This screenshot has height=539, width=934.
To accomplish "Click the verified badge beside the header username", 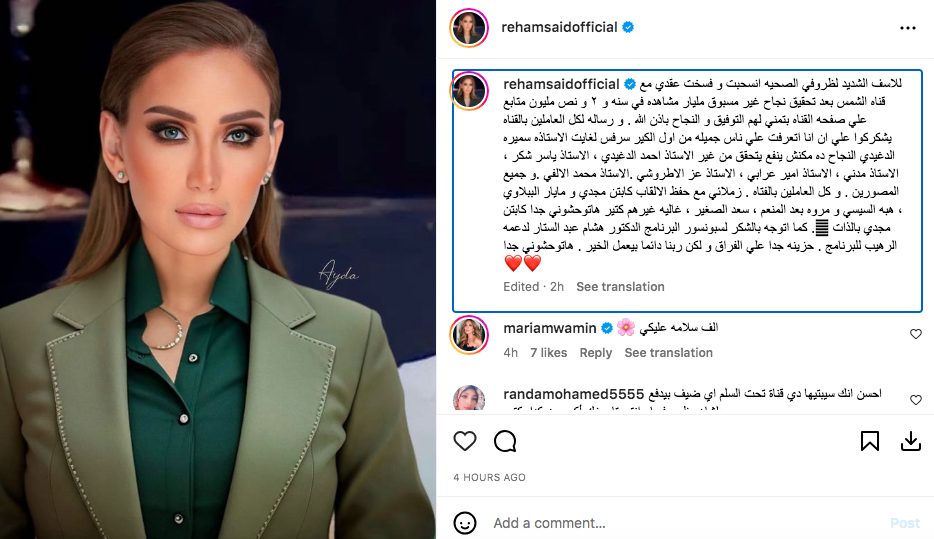I will click(x=628, y=27).
